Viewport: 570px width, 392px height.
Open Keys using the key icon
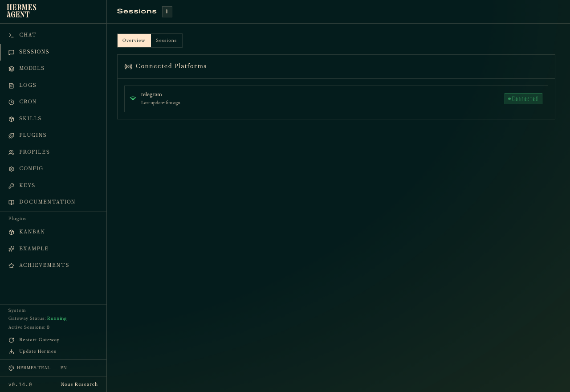pos(11,186)
